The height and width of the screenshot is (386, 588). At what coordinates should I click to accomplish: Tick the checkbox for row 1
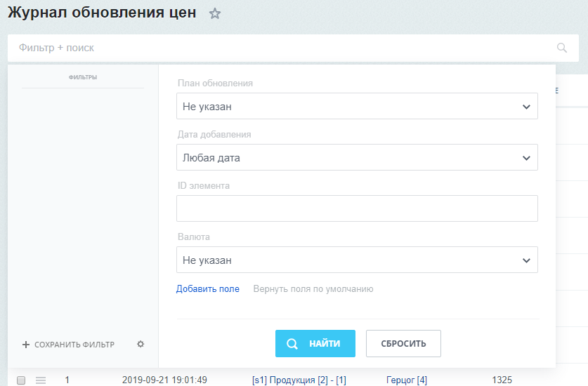21,380
